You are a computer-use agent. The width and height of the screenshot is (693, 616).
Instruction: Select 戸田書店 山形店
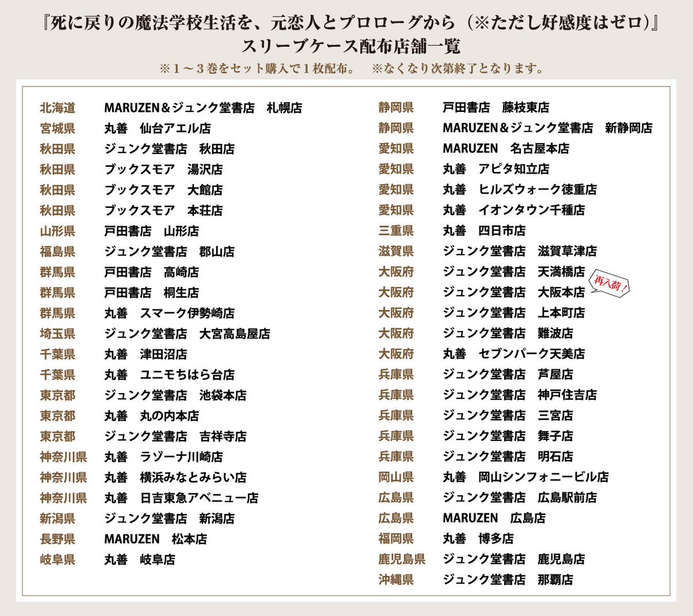(152, 231)
